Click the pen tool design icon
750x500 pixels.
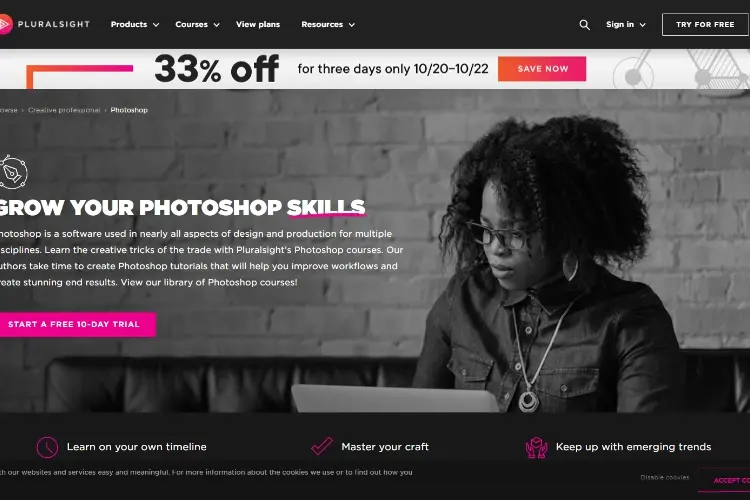(13, 172)
